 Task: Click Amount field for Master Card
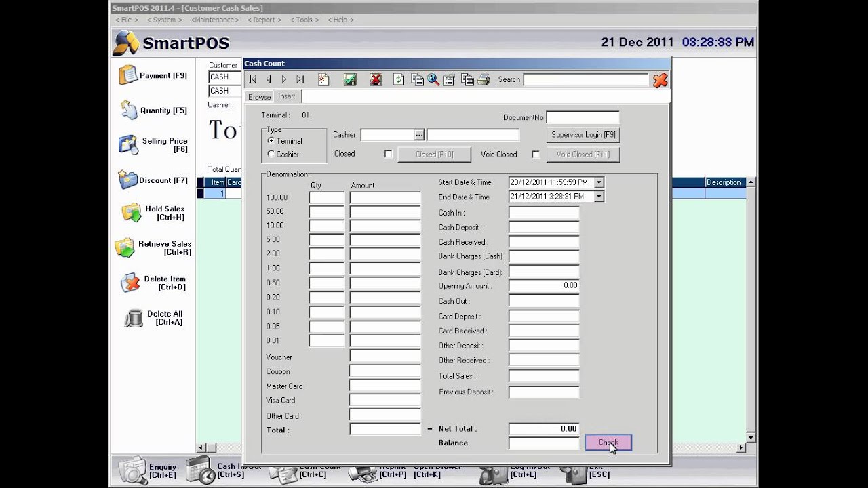tap(385, 386)
